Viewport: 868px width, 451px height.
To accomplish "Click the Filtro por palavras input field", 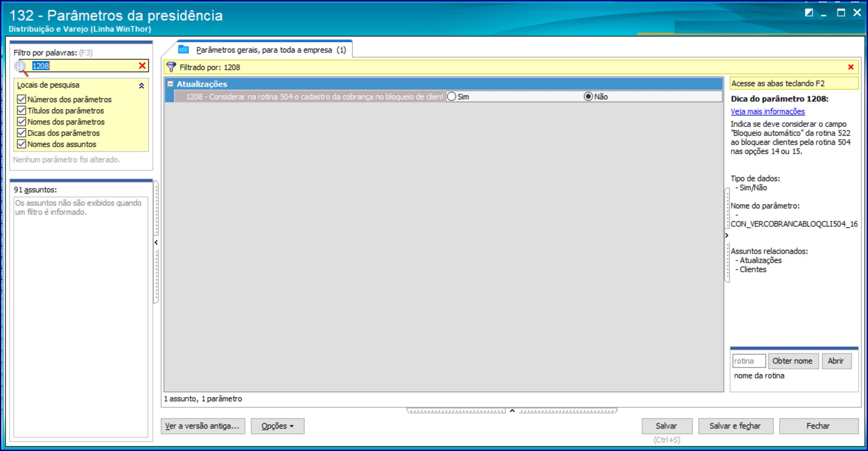I will (84, 66).
